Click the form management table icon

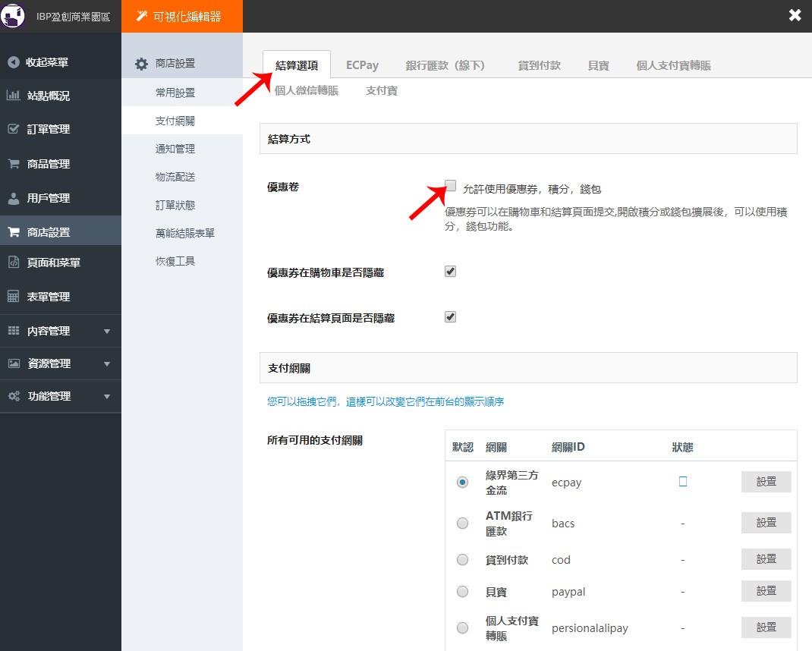(14, 296)
